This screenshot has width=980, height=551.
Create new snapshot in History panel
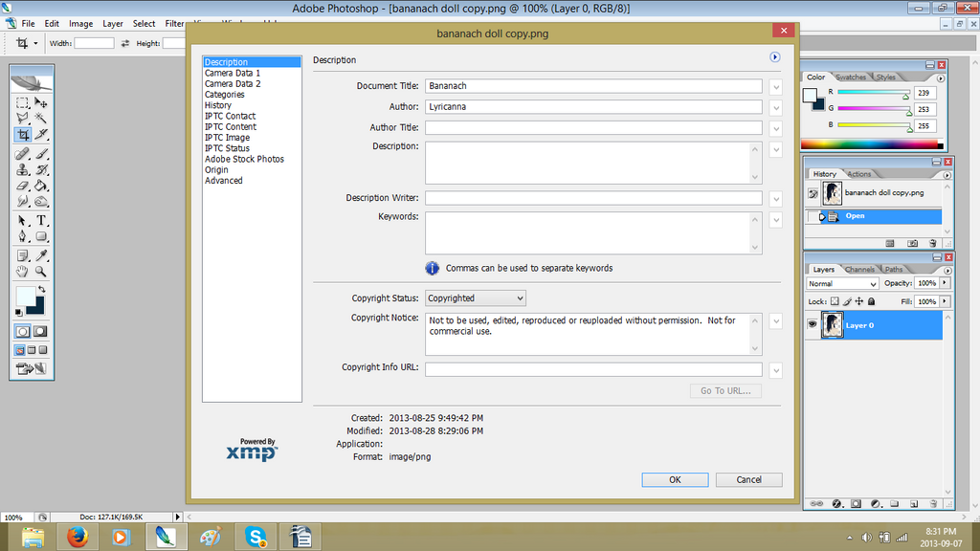[912, 244]
